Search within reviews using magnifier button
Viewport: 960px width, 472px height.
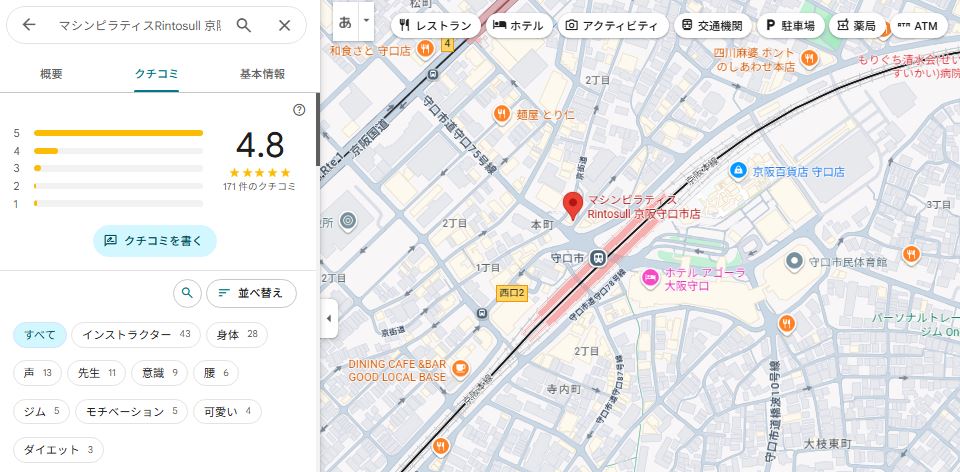tap(187, 293)
